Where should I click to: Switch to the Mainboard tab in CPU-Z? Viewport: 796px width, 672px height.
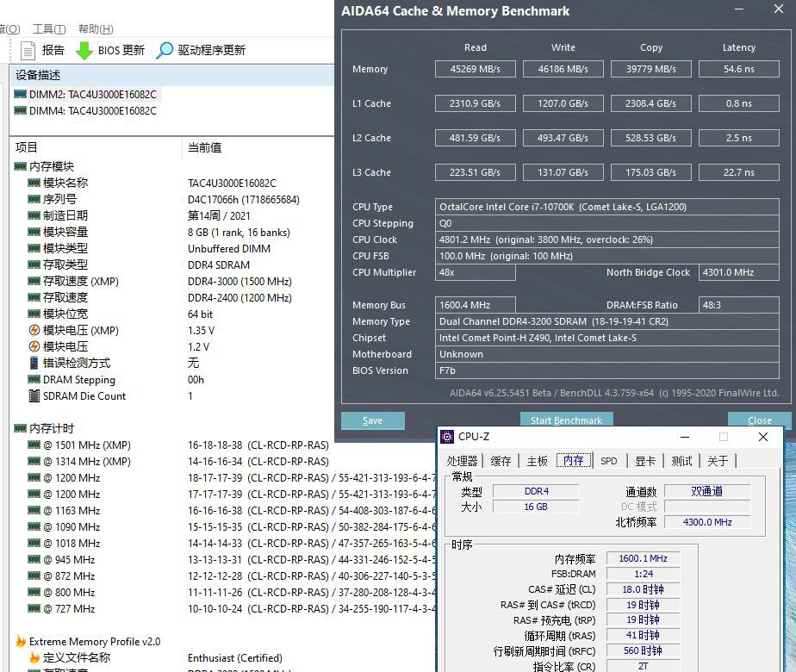click(x=537, y=461)
